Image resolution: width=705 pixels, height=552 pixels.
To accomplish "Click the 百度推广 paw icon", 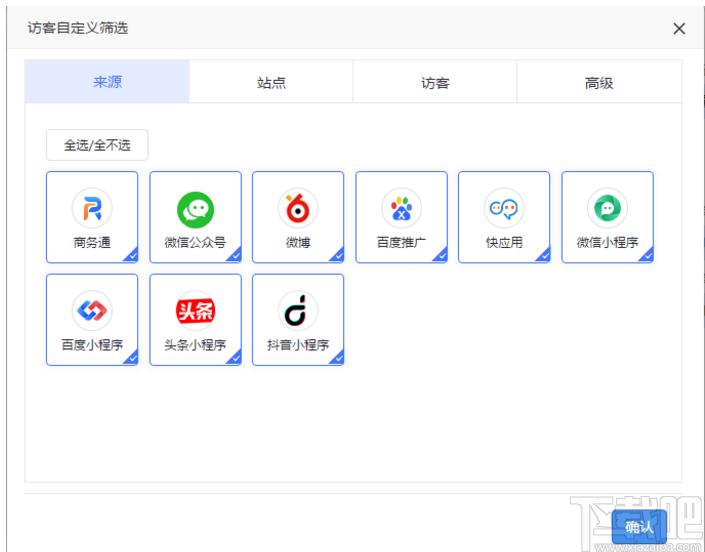I will [x=402, y=208].
